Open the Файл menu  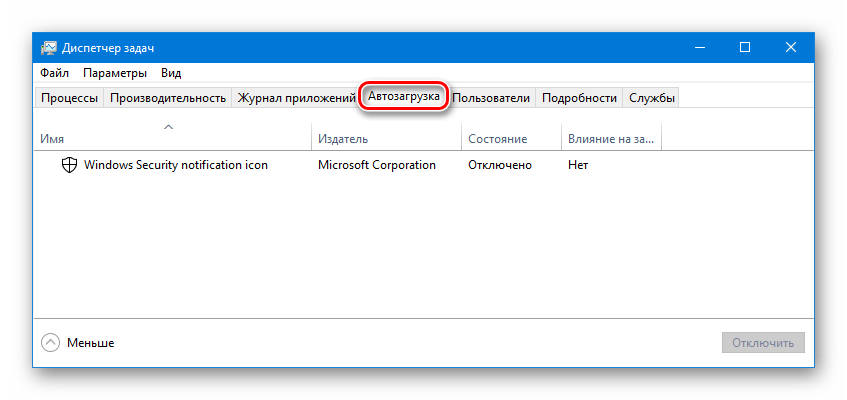coord(54,73)
